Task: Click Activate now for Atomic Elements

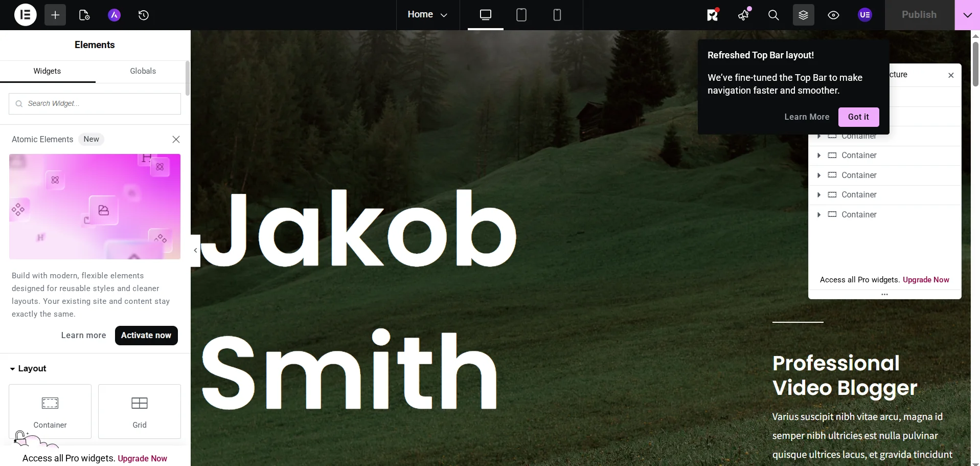Action: tap(146, 336)
